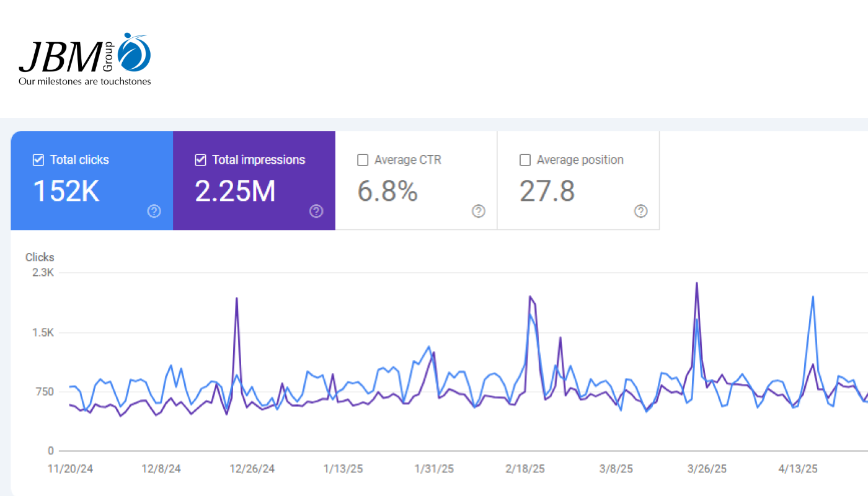The width and height of the screenshot is (868, 496).
Task: Open help icon on Total impressions card
Action: pyautogui.click(x=316, y=211)
